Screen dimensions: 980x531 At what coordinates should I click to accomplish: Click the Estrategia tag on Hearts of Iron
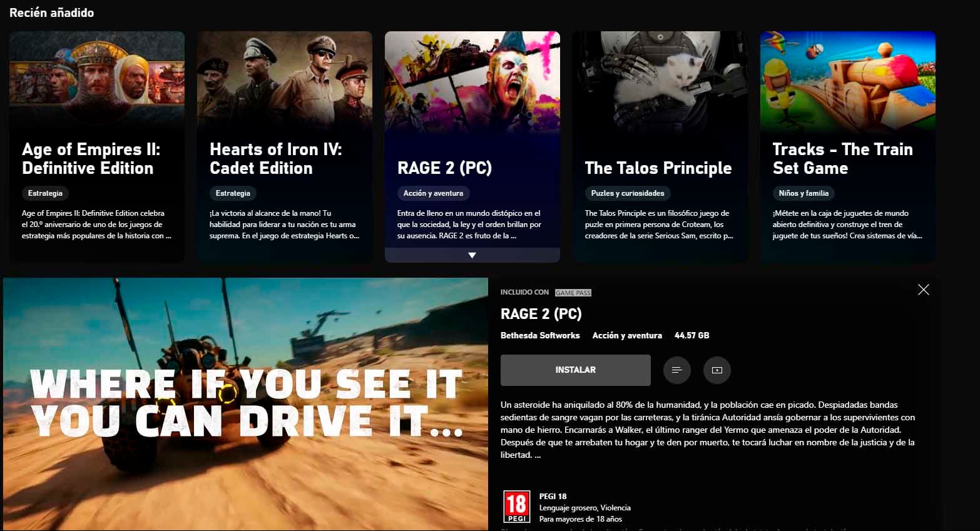(233, 193)
